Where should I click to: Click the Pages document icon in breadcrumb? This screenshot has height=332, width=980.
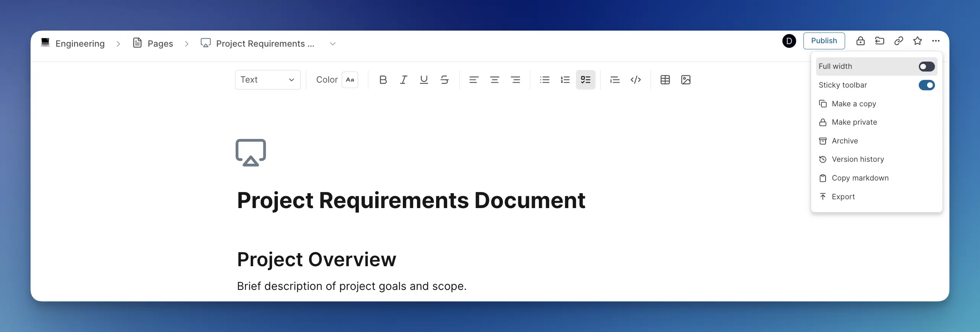137,43
